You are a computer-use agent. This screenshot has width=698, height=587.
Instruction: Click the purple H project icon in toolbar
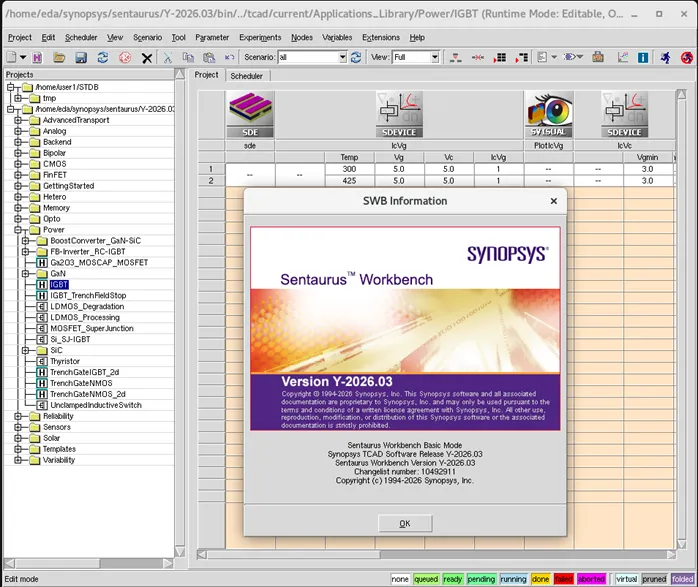coord(37,57)
